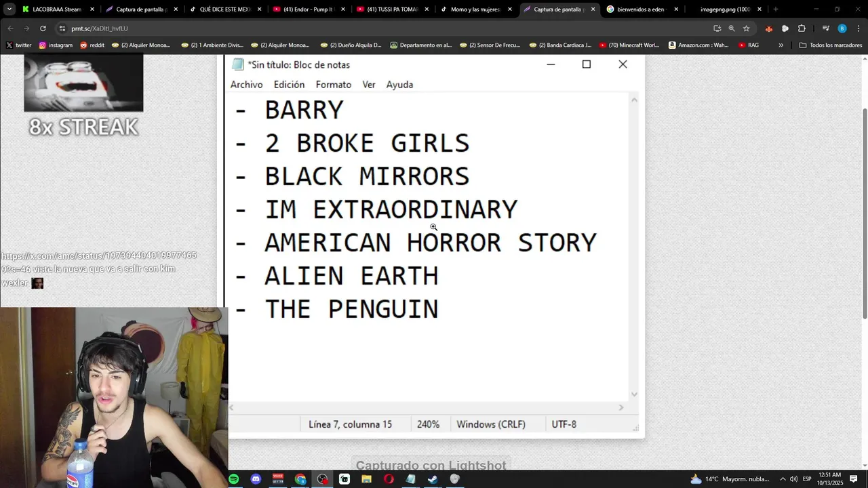The height and width of the screenshot is (488, 868).
Task: Open the Ayuda menu in Notepad
Action: pyautogui.click(x=399, y=85)
